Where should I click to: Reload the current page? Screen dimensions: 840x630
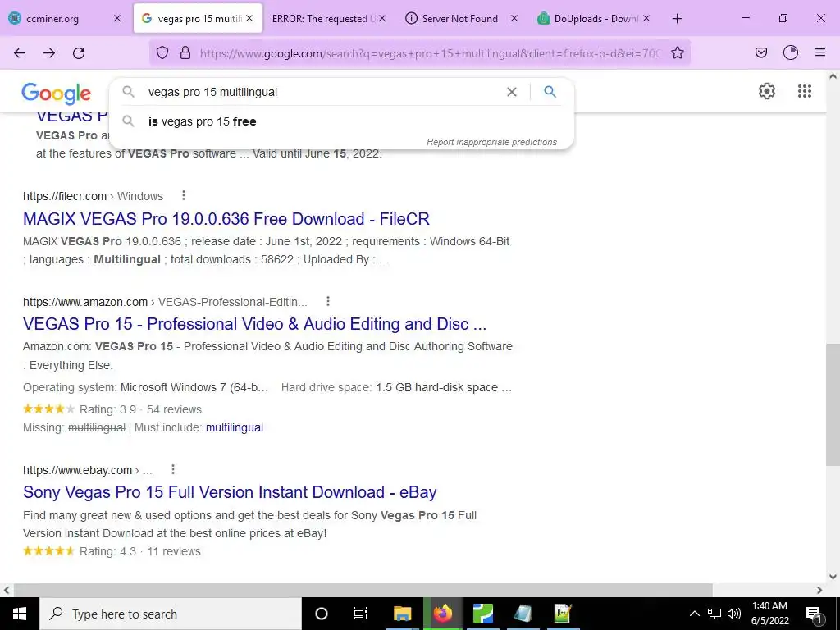tap(79, 52)
